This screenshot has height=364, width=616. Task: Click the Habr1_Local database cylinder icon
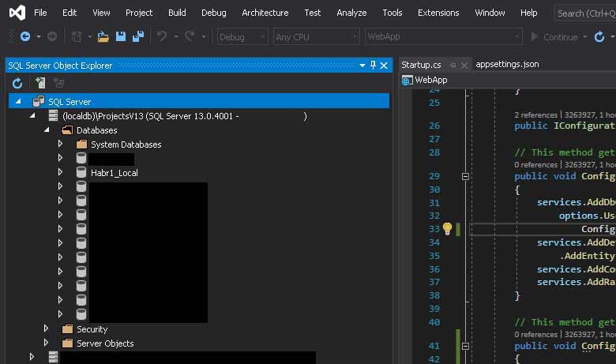click(x=81, y=172)
